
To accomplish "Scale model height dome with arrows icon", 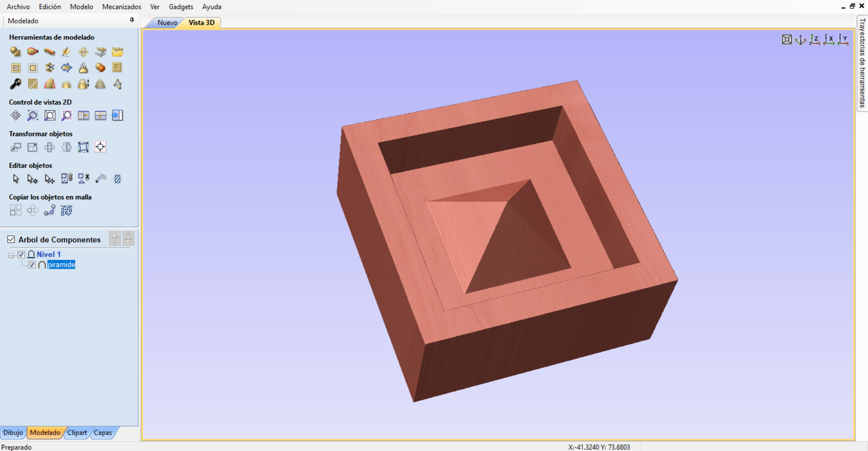I will [x=84, y=84].
